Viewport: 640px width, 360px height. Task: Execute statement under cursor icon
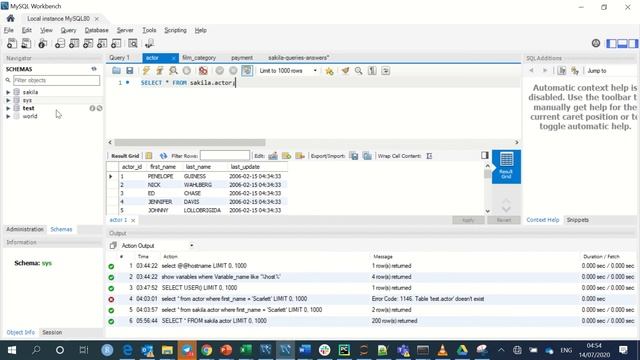160,71
